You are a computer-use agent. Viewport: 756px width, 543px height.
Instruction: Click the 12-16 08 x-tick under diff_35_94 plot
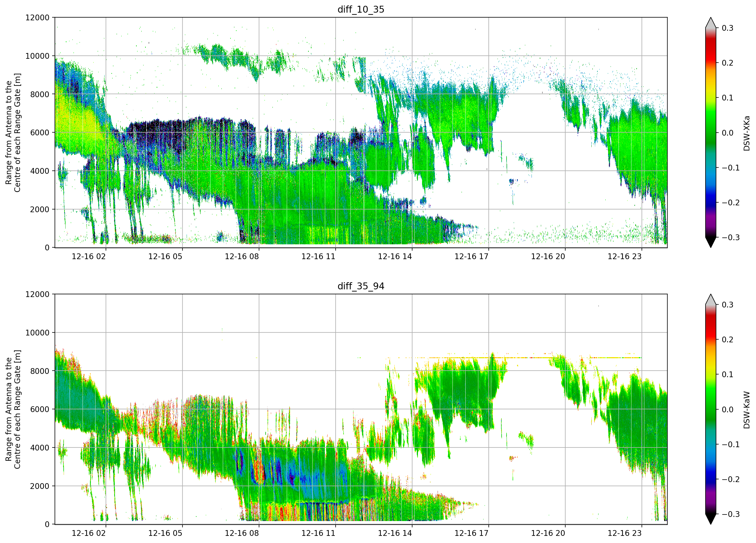[242, 533]
